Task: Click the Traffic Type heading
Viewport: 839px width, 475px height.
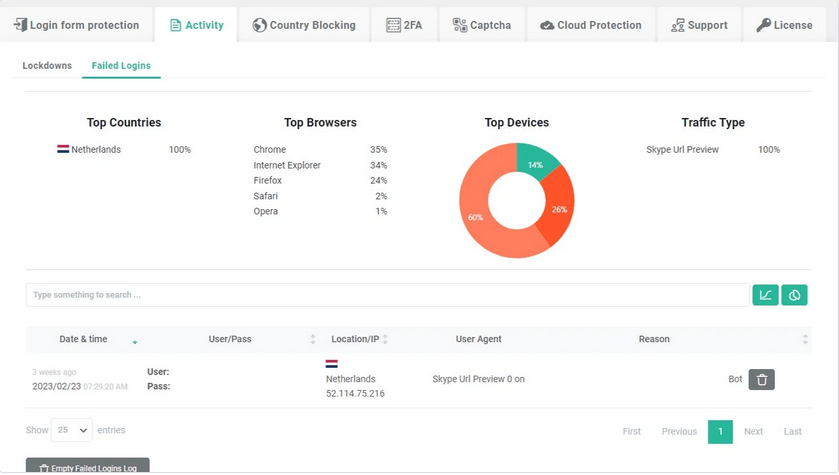Action: pos(713,122)
